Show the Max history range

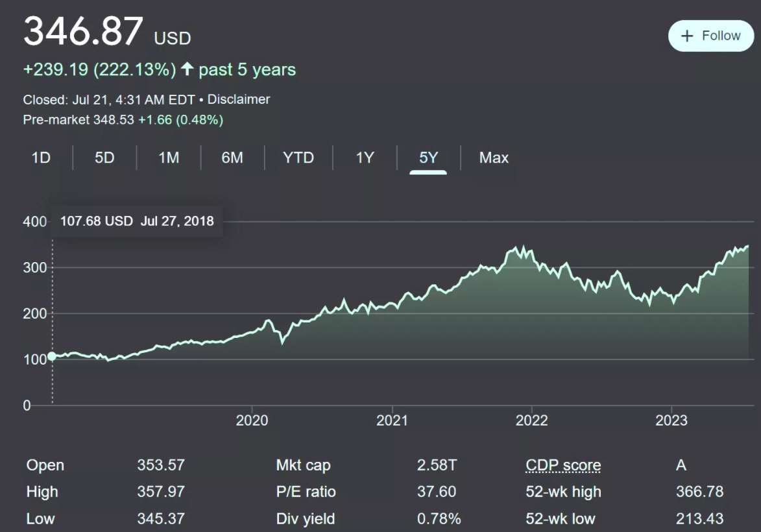coord(494,158)
